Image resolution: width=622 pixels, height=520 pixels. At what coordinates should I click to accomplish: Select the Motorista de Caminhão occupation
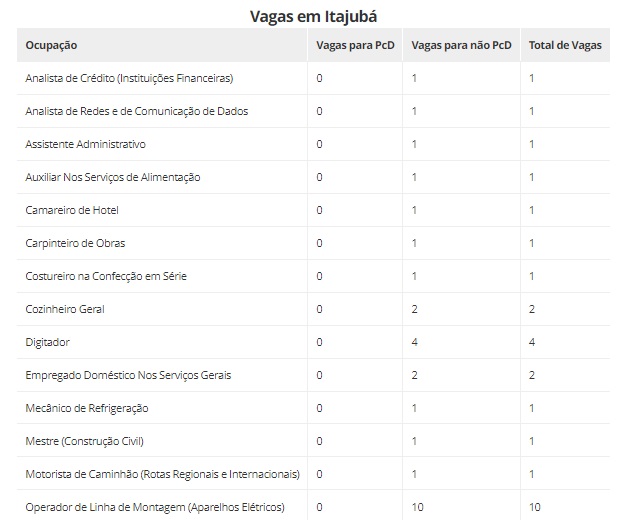163,474
